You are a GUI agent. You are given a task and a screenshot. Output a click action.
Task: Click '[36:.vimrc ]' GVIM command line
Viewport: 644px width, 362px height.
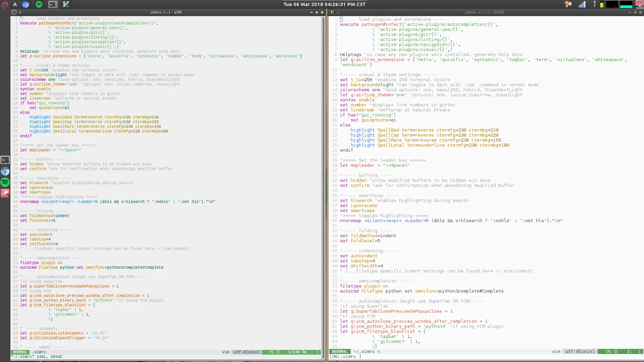[345, 356]
